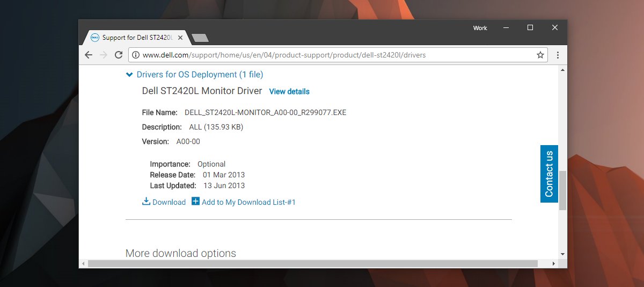Click the horizontal scrollbar left arrow

83,263
